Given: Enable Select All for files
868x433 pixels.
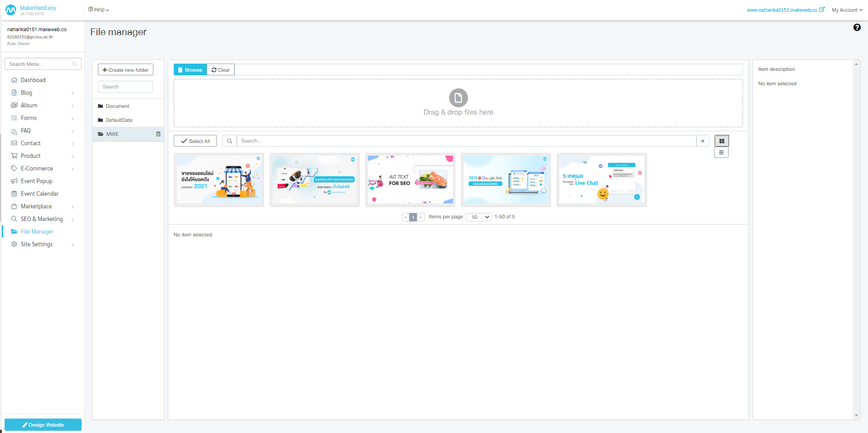Looking at the screenshot, I should tap(195, 141).
